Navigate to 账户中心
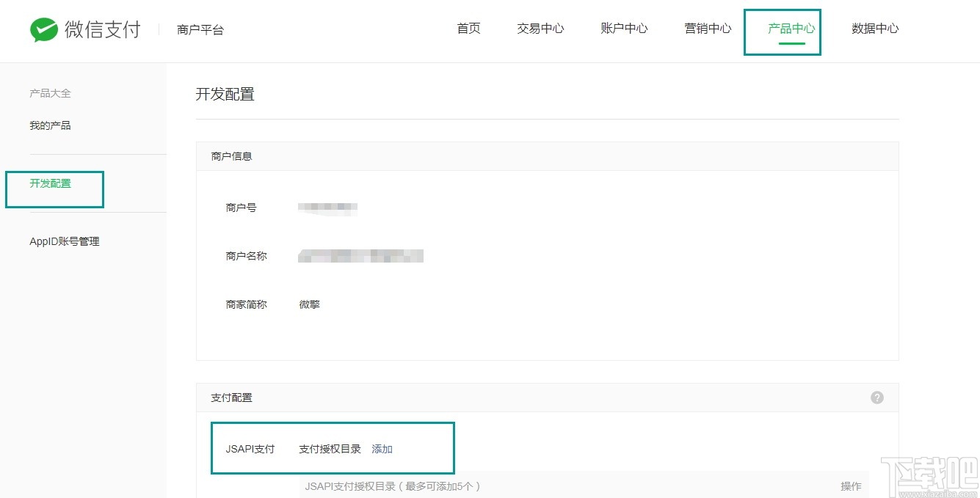 pyautogui.click(x=623, y=29)
